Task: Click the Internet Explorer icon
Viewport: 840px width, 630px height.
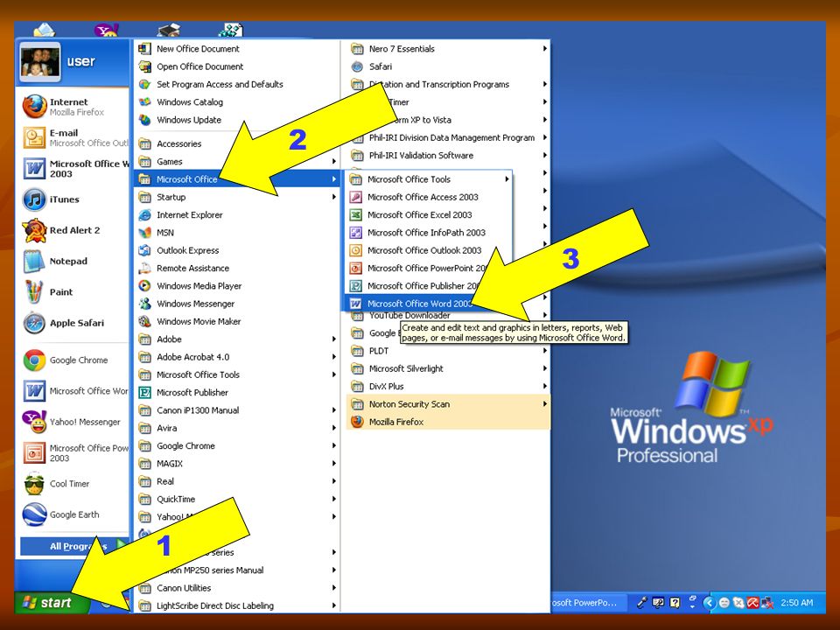Action: click(144, 215)
